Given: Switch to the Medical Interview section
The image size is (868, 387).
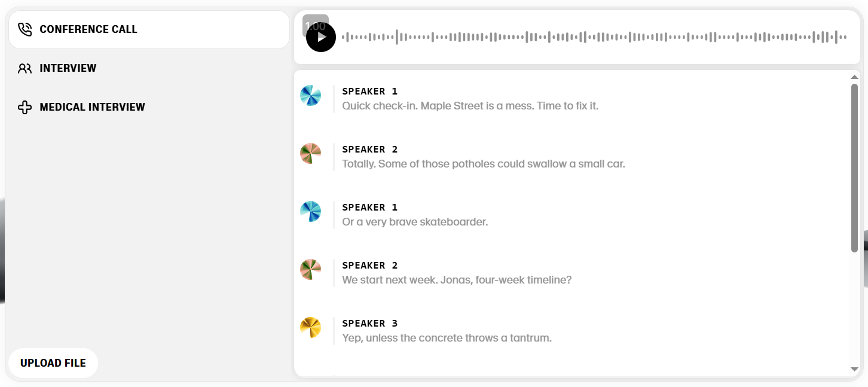Looking at the screenshot, I should coord(92,107).
